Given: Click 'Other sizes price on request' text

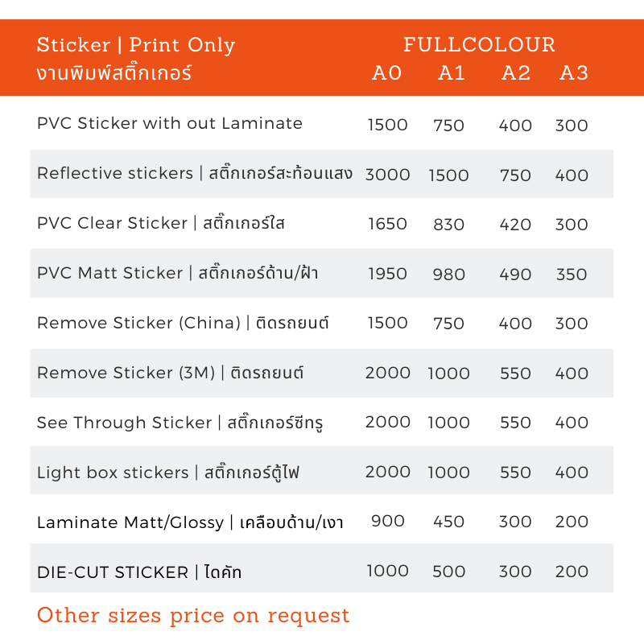Looking at the screenshot, I should tap(193, 615).
